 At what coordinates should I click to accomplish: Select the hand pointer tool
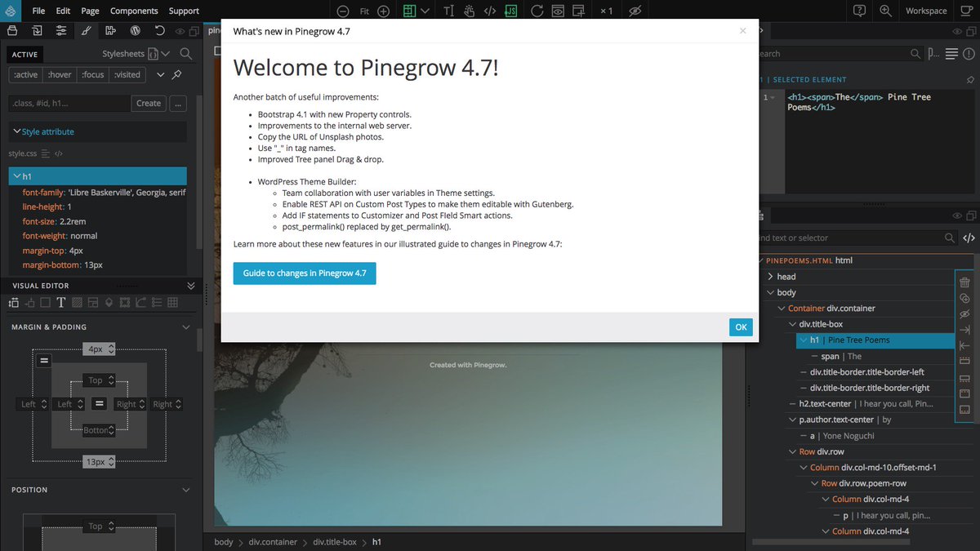point(470,11)
